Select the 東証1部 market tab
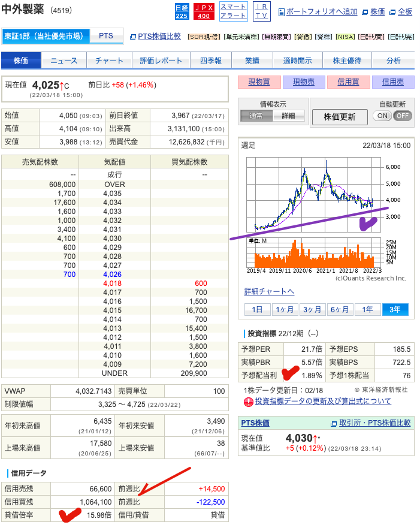The height and width of the screenshot is (528, 420). pos(46,36)
